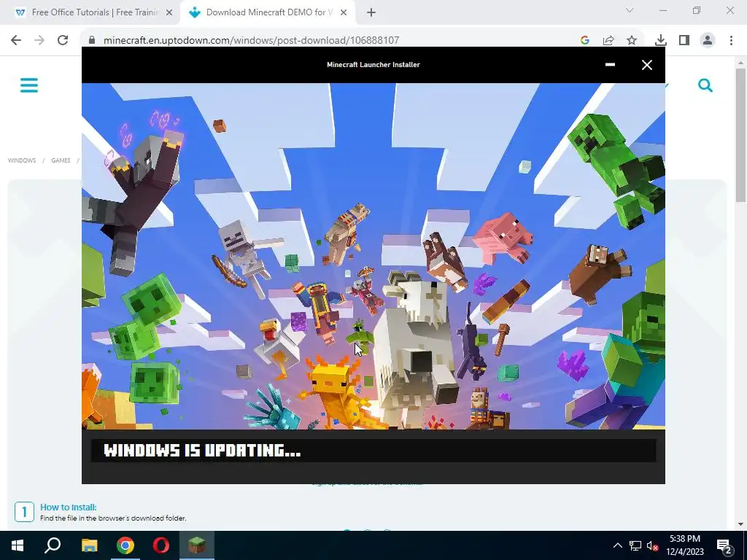Switch to Free Office Tutorials tab
This screenshot has height=560, width=747.
coord(89,12)
